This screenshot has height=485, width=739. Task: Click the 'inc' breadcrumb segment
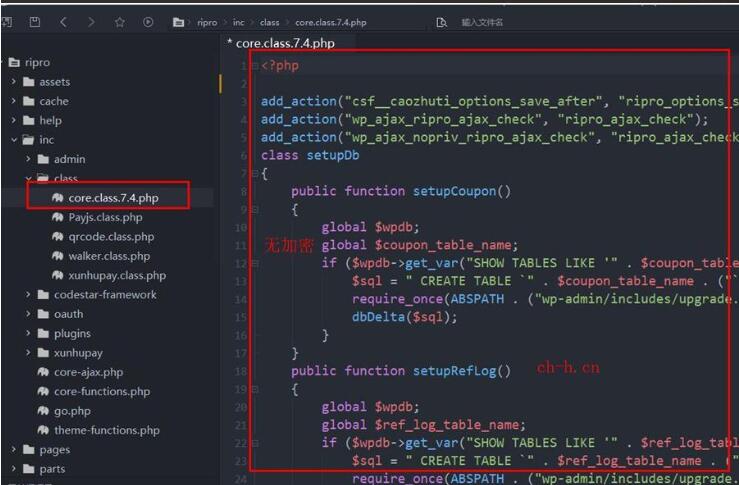238,22
